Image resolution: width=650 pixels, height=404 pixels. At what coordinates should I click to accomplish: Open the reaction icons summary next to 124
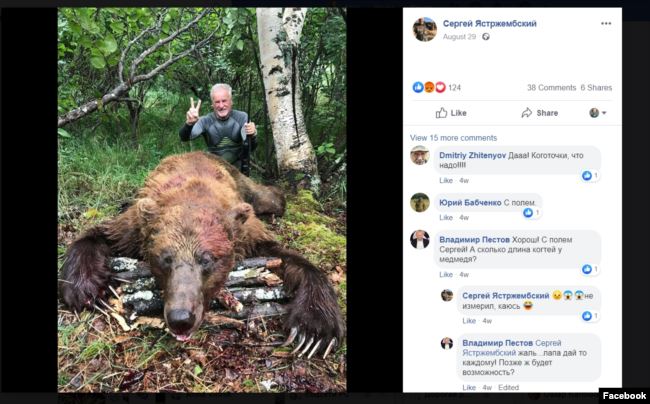pos(430,88)
